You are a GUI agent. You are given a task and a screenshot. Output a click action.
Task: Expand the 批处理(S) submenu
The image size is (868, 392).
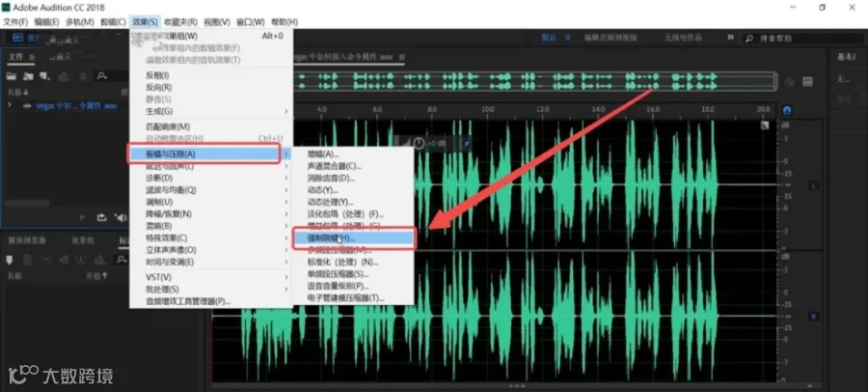point(210,289)
